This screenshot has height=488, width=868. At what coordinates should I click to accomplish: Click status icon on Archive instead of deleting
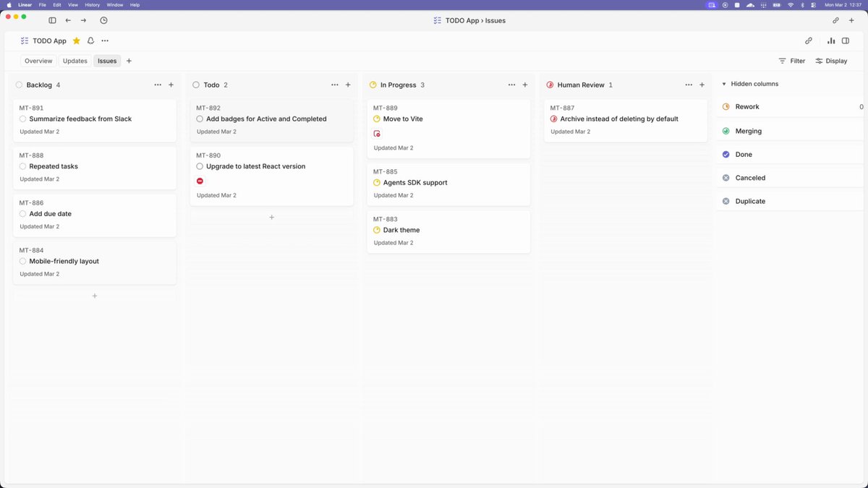(554, 119)
